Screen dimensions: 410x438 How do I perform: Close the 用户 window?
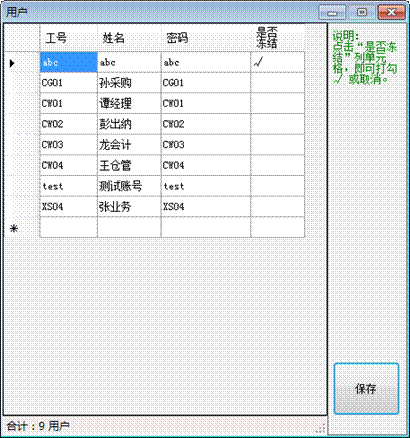point(391,13)
